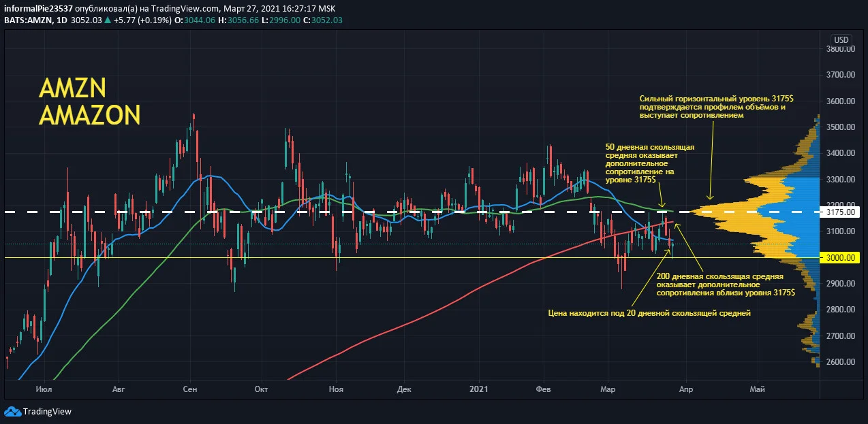
Task: Click the Июл month on time axis
Action: [46, 389]
